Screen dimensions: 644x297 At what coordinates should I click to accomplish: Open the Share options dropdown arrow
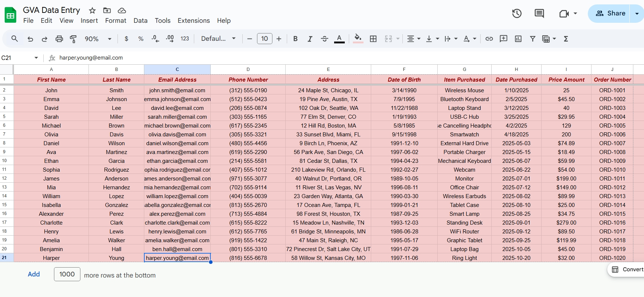(x=637, y=14)
